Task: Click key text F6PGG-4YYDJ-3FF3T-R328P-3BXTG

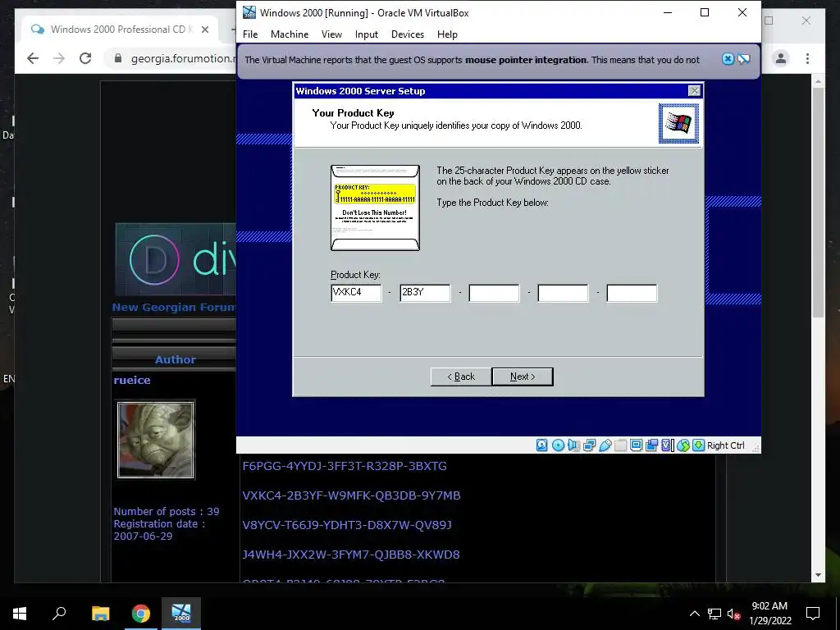Action: pos(345,466)
